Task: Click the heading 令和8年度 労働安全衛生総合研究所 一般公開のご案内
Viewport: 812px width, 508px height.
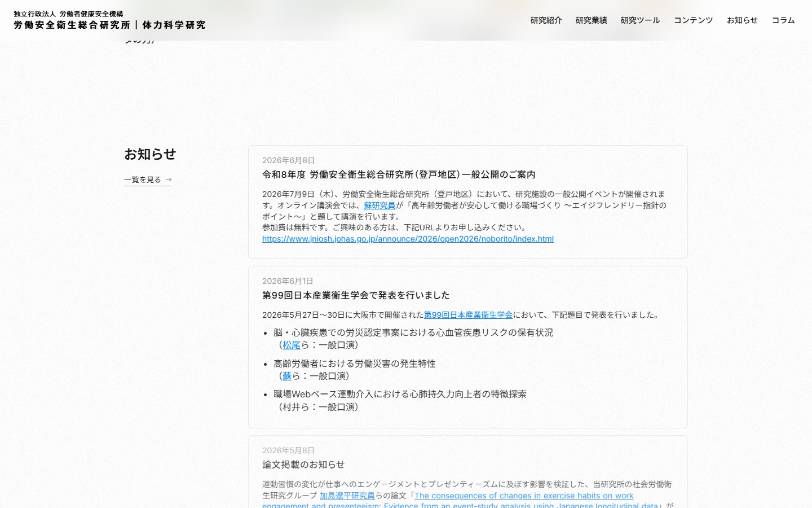Action: (399, 174)
